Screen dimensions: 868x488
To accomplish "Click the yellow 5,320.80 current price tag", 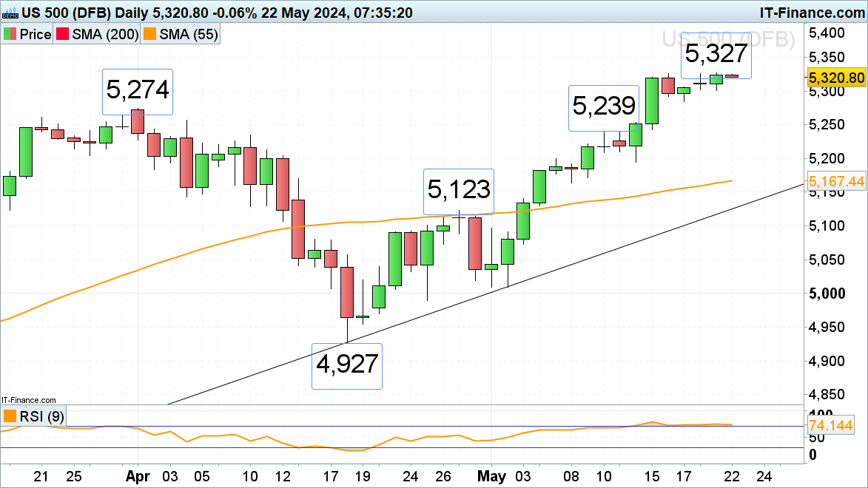I will click(836, 78).
